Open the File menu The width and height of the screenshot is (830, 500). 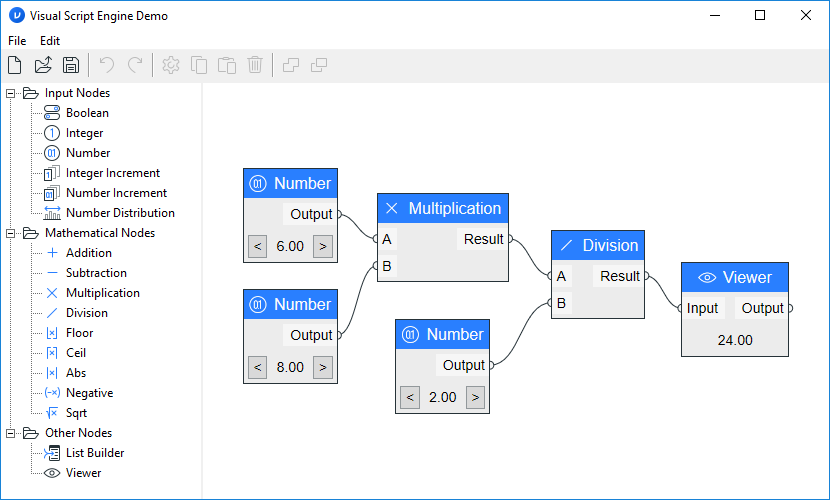17,41
